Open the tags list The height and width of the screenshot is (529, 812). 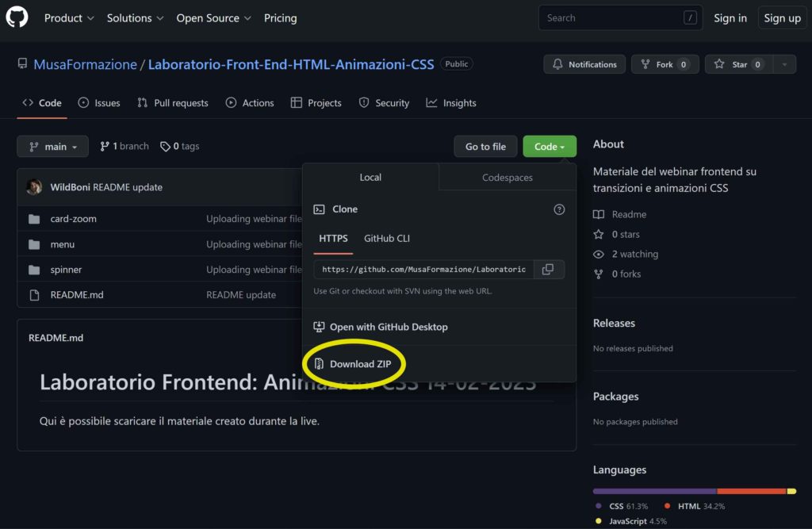[x=180, y=147]
